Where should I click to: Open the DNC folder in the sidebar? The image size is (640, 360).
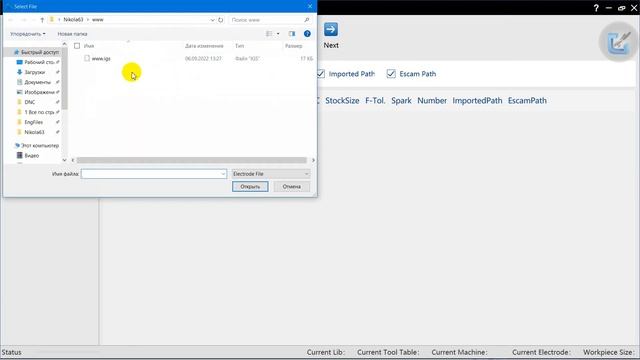[26, 102]
